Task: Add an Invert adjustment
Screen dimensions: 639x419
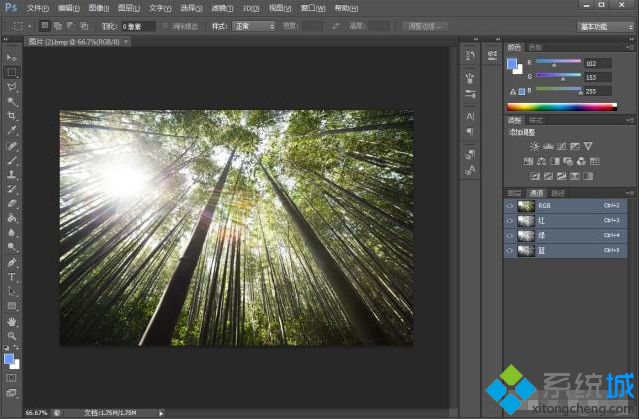Action: (x=535, y=176)
